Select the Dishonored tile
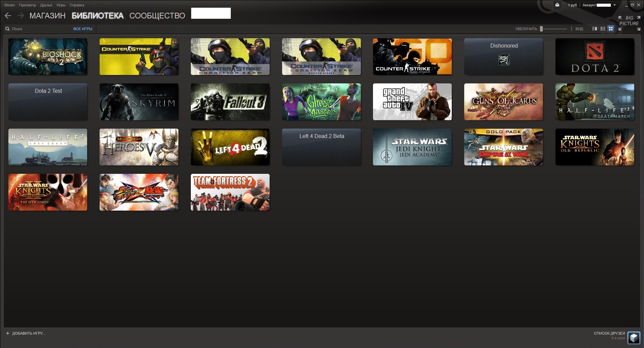 [x=503, y=56]
